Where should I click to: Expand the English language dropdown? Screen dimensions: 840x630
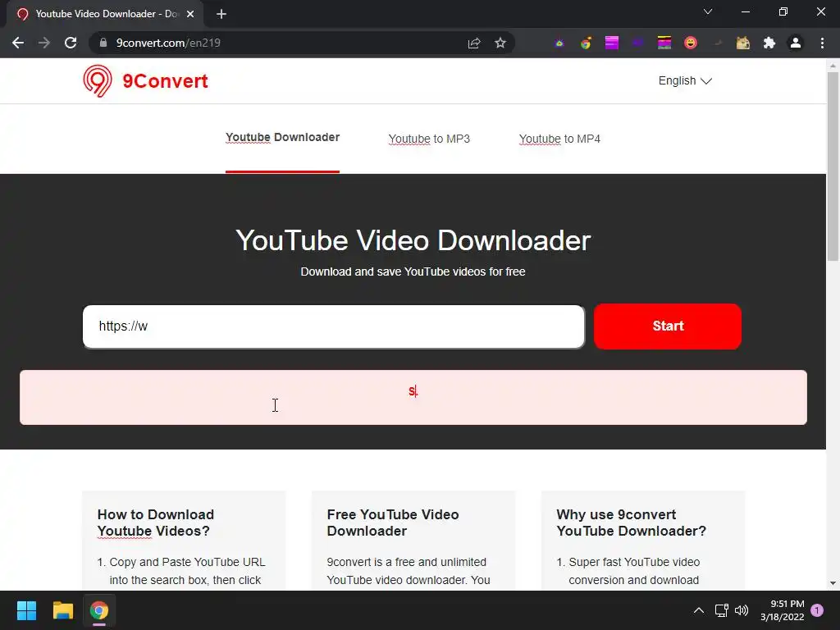685,81
